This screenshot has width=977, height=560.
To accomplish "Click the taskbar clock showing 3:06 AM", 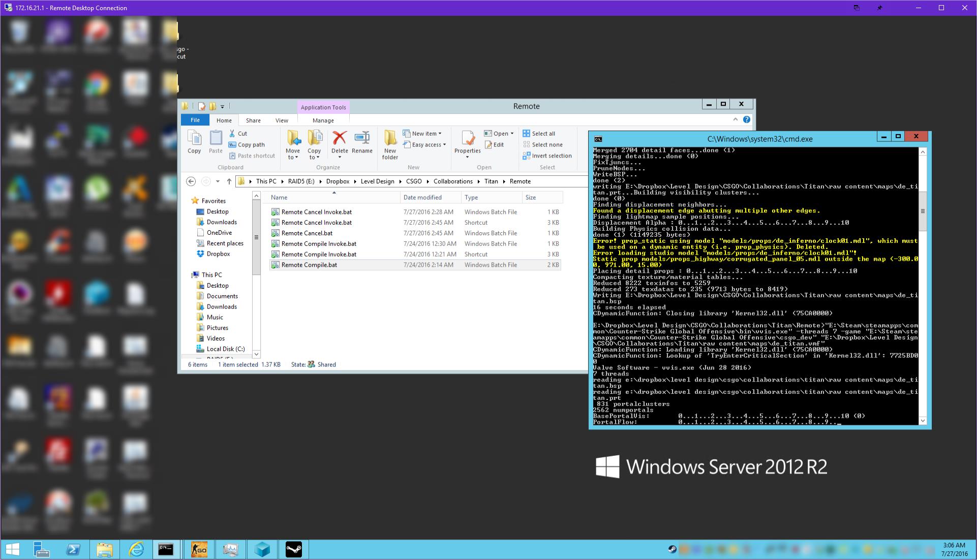I will (954, 549).
